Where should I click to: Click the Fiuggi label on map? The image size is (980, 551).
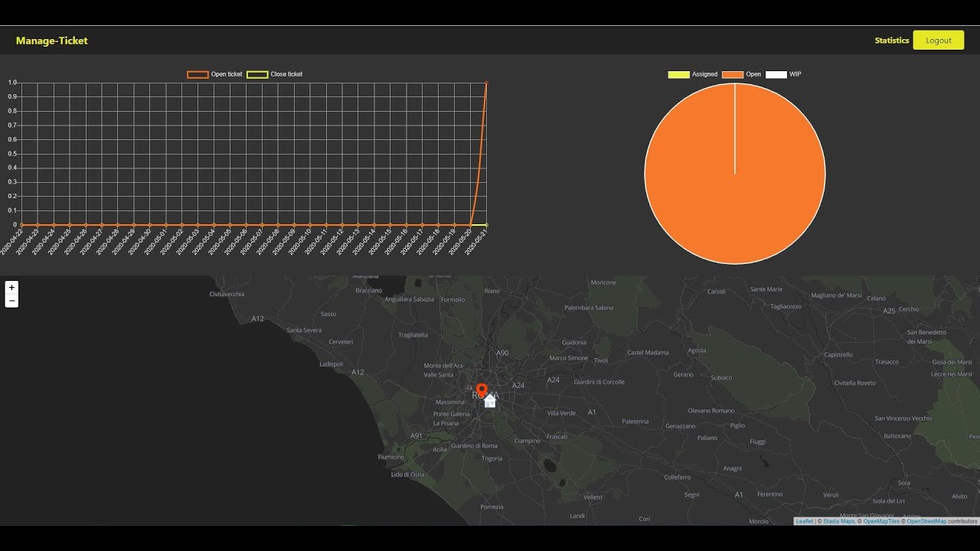pyautogui.click(x=757, y=442)
